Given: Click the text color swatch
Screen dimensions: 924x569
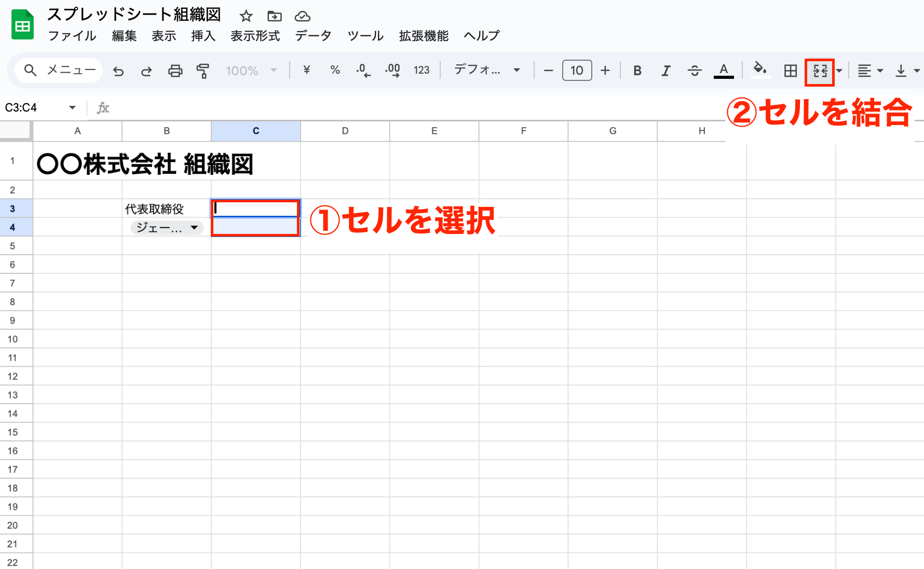Looking at the screenshot, I should [x=724, y=71].
